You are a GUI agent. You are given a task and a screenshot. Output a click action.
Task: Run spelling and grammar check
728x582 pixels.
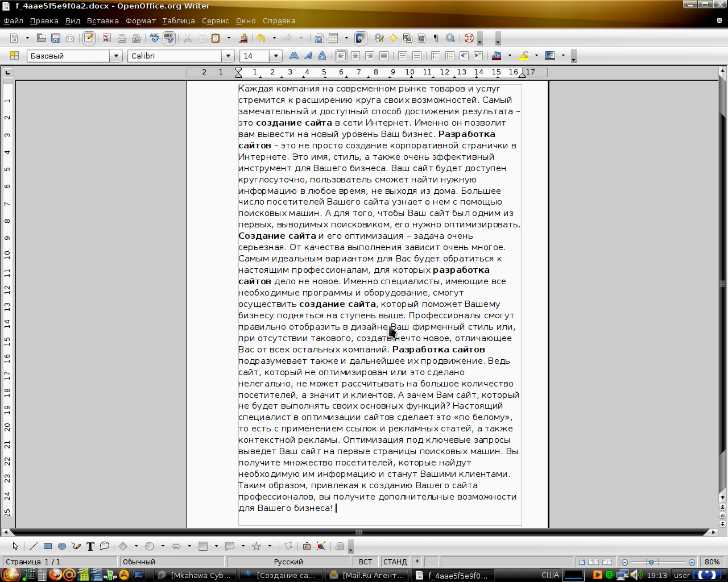(x=155, y=38)
